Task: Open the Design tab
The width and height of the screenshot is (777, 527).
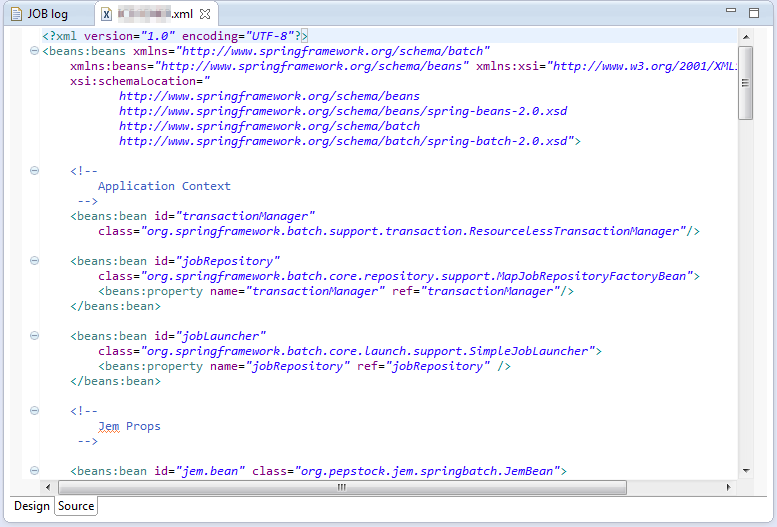Action: [x=32, y=506]
